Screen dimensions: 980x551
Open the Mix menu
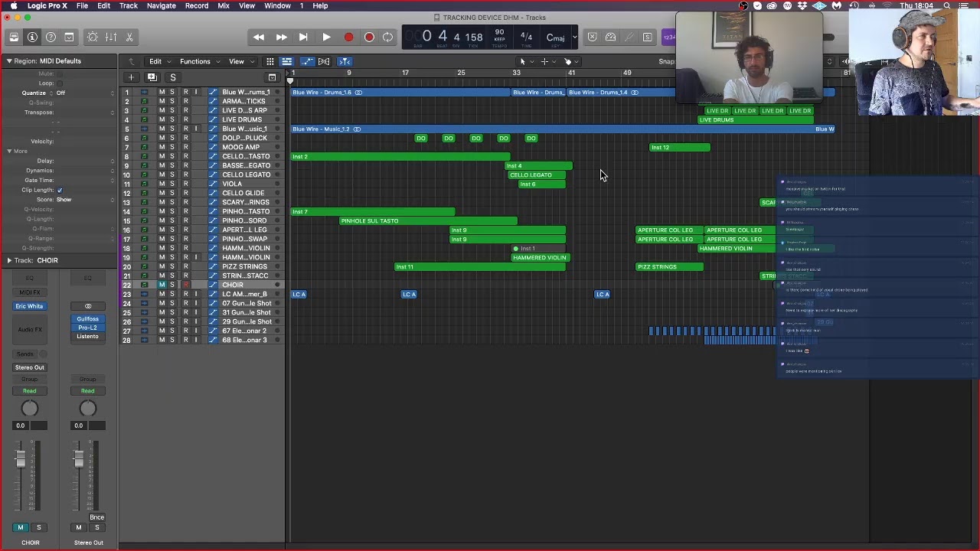pos(224,5)
